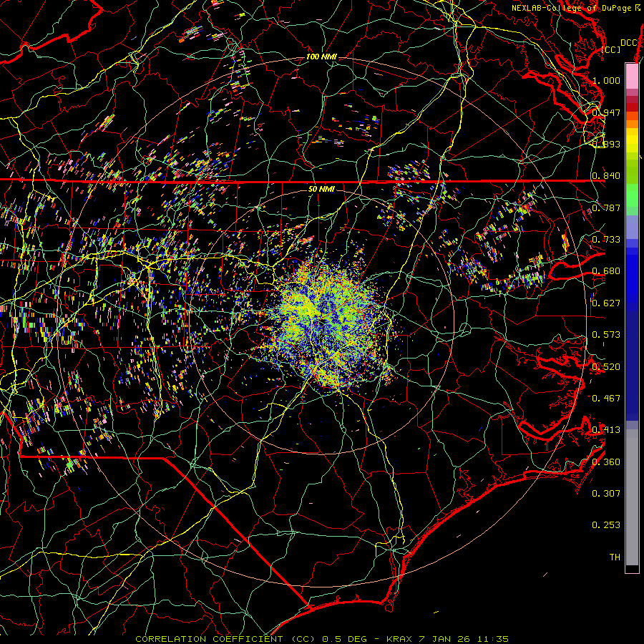Click the DCC product label above the legend
Viewport: 644px width, 644px height.
point(629,43)
